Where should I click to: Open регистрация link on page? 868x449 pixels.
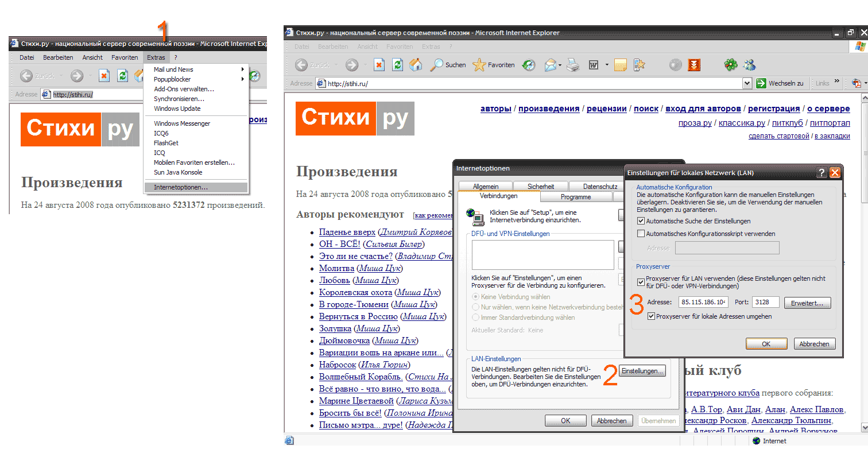[x=774, y=109]
